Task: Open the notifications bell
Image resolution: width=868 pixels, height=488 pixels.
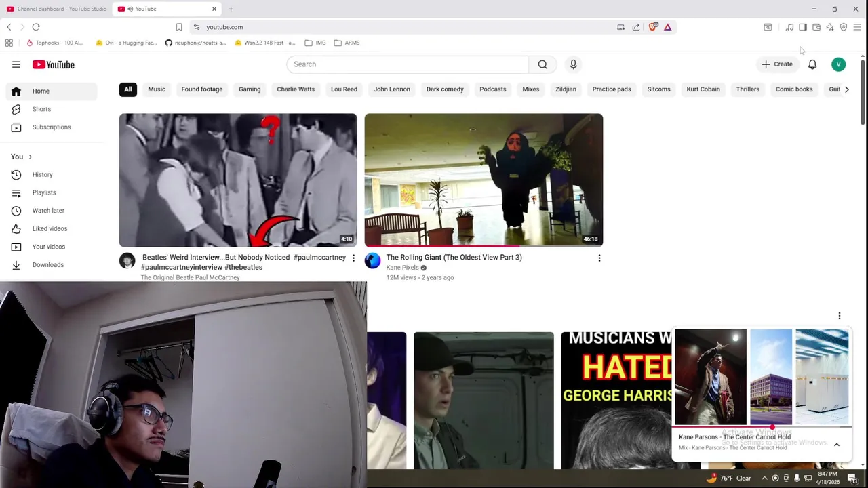Action: click(812, 64)
